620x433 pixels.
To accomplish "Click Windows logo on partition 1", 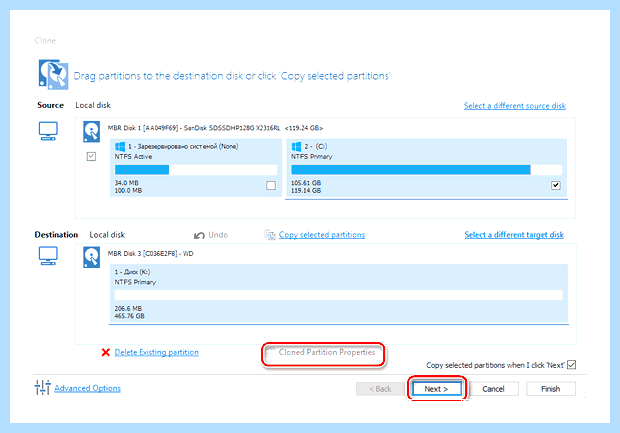I will pos(120,147).
